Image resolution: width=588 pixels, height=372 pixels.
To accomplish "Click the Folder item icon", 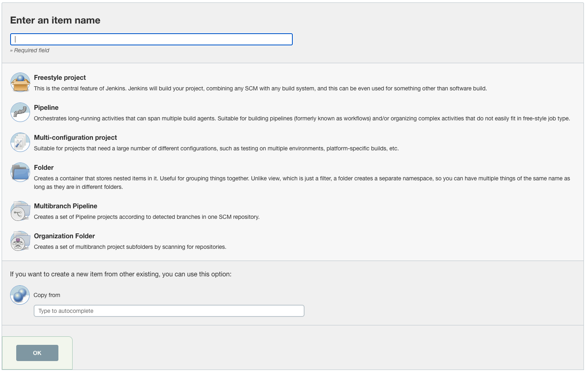I will 20,172.
